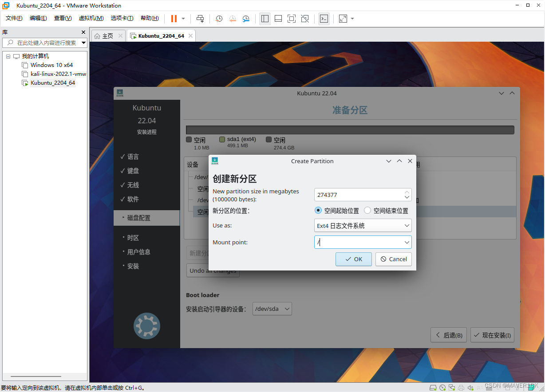Click the Undo all changes button

(x=213, y=270)
